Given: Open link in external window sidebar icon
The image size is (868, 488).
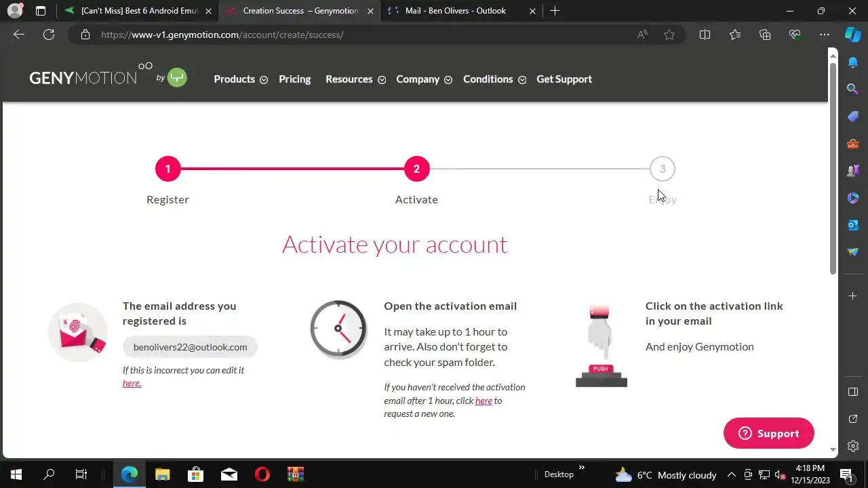Looking at the screenshot, I should pos(853,419).
